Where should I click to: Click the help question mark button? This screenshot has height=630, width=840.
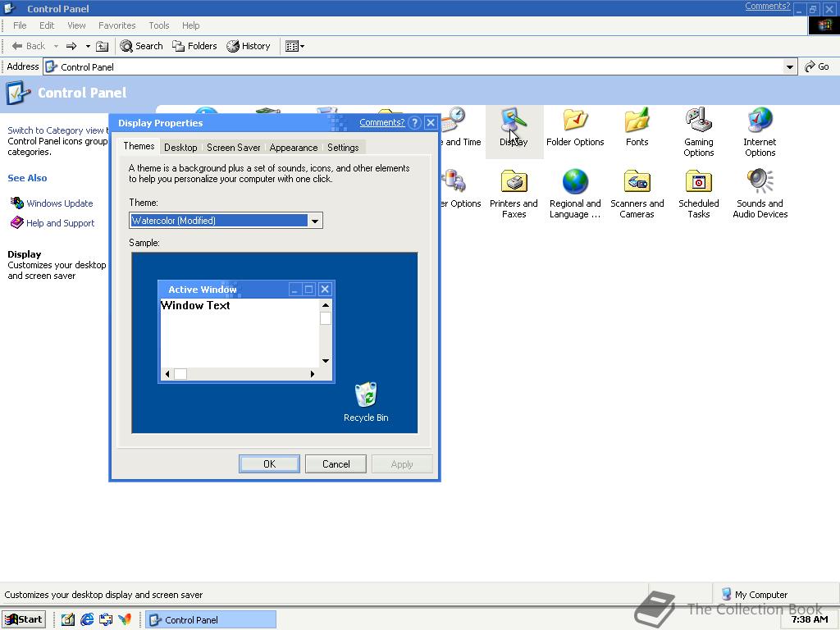414,123
